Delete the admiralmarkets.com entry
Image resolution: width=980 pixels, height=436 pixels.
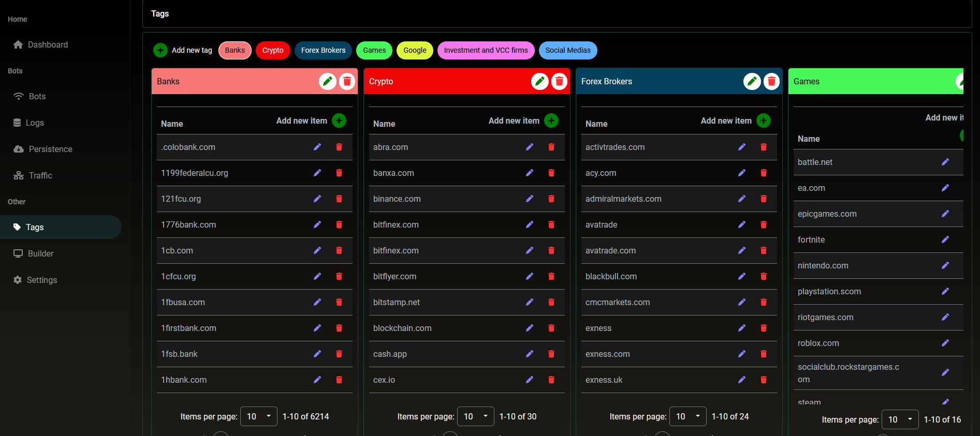(x=764, y=199)
